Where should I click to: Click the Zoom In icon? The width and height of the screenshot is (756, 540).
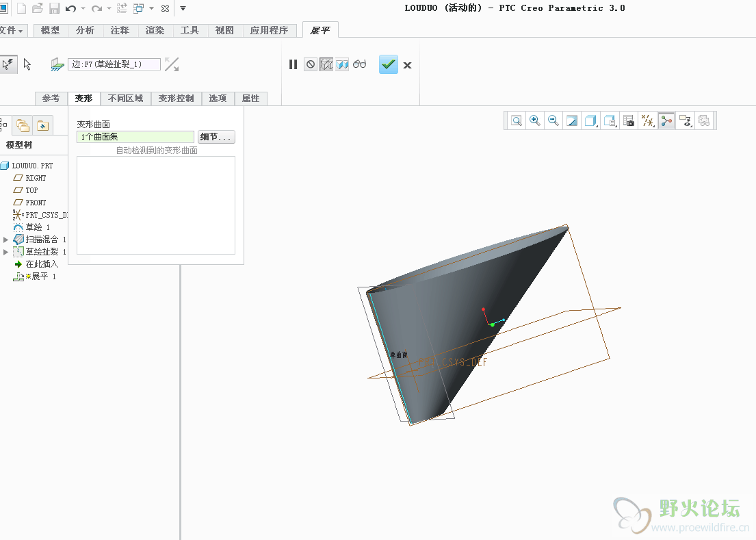tap(535, 120)
